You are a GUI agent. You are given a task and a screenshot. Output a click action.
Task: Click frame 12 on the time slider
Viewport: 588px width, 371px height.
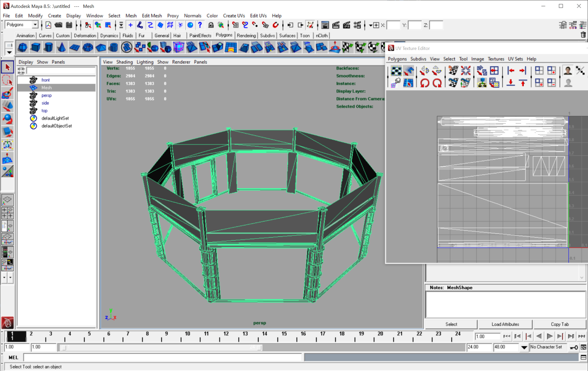pos(225,336)
